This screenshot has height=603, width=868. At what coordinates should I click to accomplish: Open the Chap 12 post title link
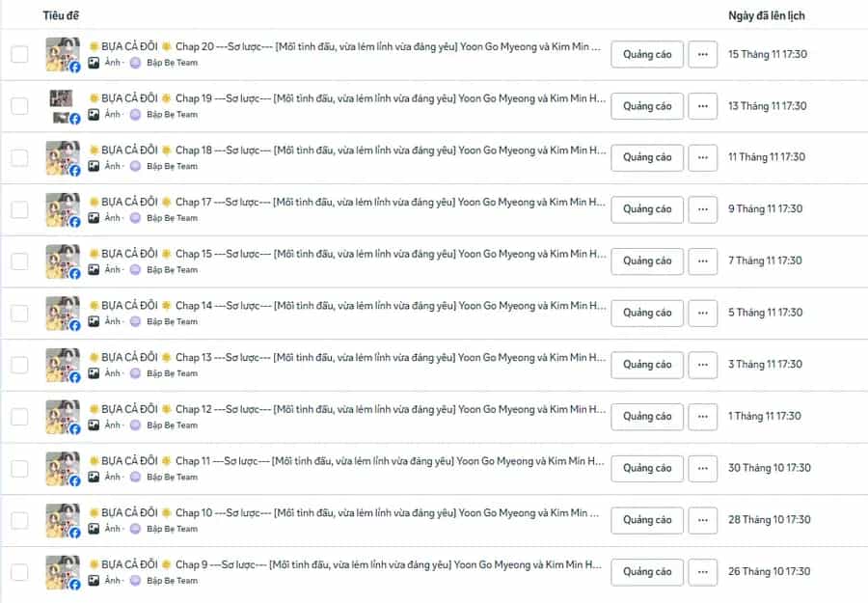pyautogui.click(x=347, y=409)
